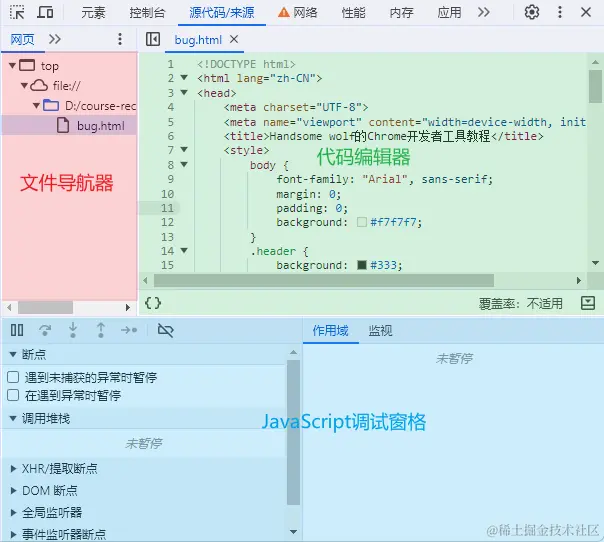Screen dimensions: 604x542
Task: Collapse the D:/course-rec folder
Action: (36, 105)
